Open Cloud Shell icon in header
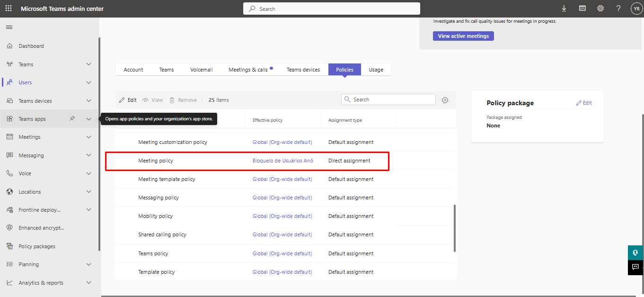The height and width of the screenshot is (297, 644). tap(582, 9)
